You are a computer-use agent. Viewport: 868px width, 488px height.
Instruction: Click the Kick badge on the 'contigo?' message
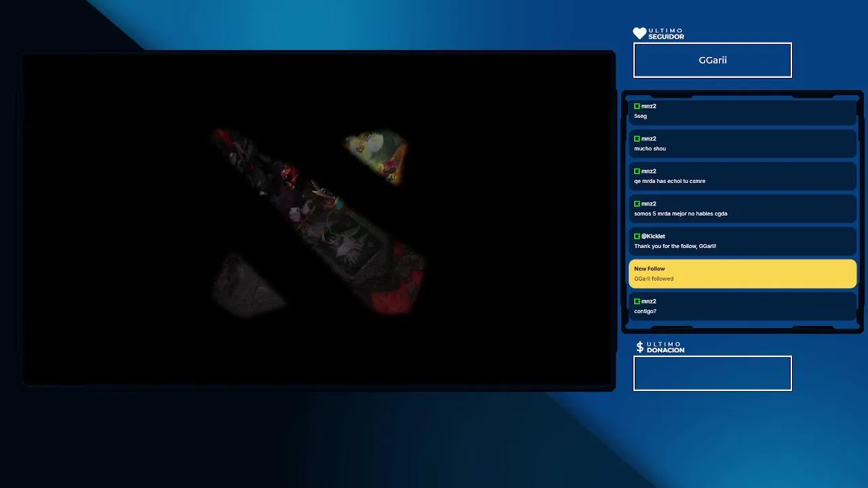click(x=637, y=302)
